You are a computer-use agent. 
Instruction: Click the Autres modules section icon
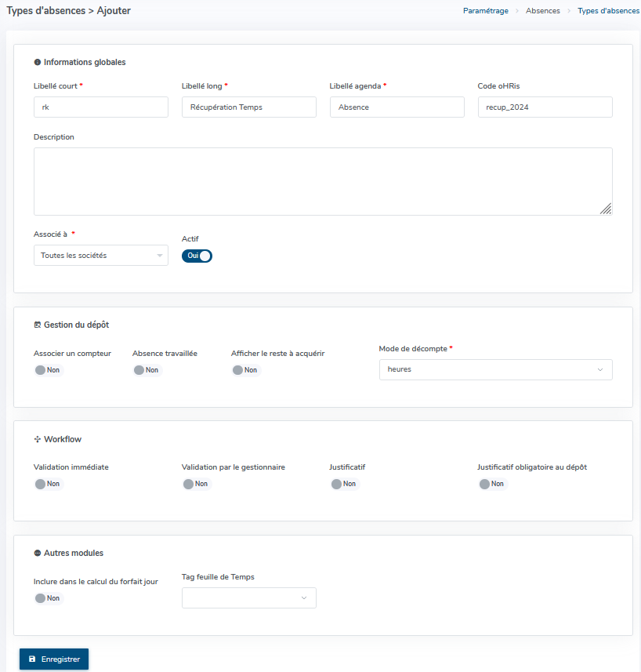(x=38, y=554)
